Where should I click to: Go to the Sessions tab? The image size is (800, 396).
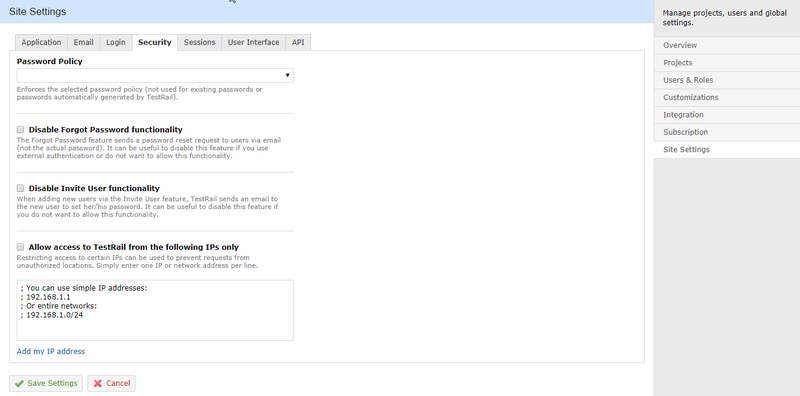pos(199,42)
